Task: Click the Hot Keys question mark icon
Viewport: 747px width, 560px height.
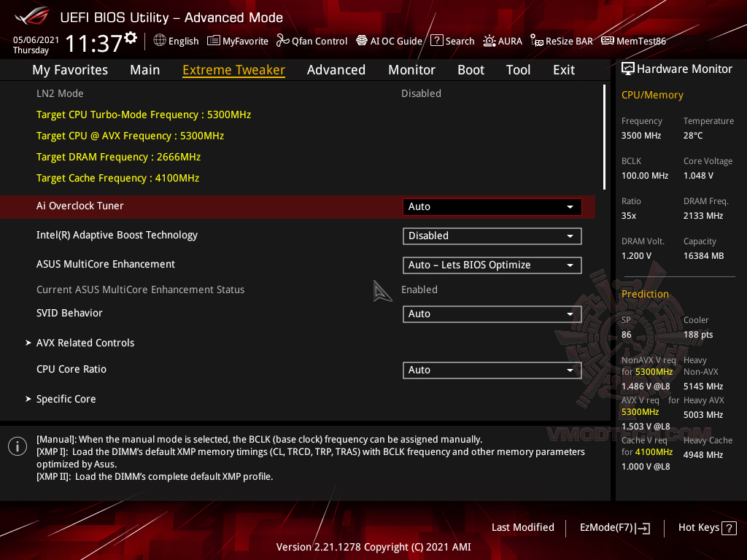Action: [729, 528]
